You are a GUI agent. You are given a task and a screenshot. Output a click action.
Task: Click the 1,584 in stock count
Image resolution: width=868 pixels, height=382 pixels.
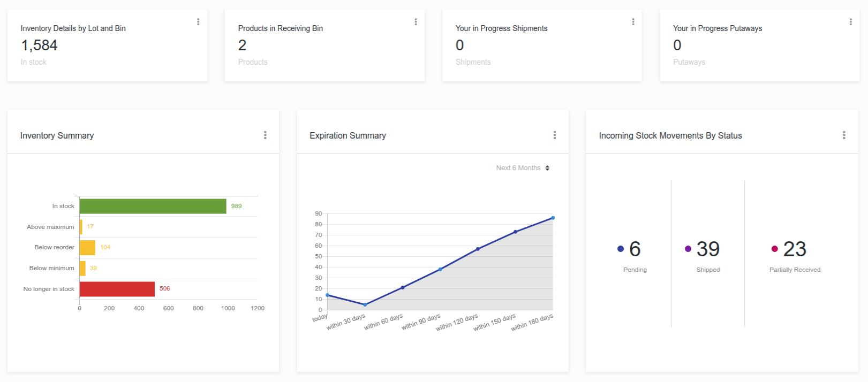[x=39, y=45]
